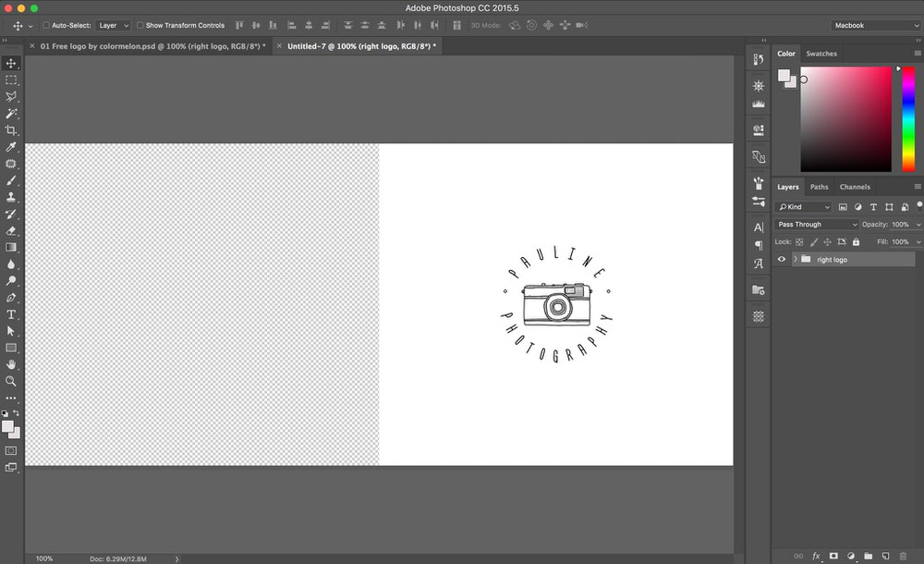Toggle type layer filter

(873, 207)
